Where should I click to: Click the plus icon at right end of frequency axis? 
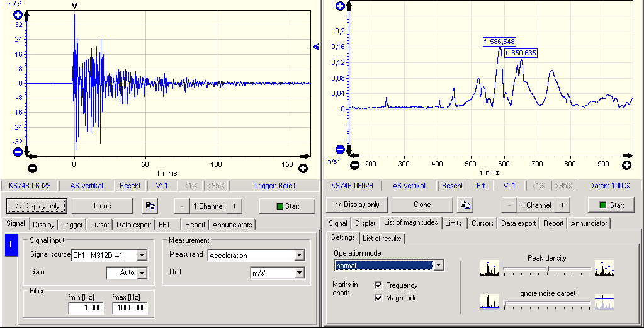click(626, 165)
